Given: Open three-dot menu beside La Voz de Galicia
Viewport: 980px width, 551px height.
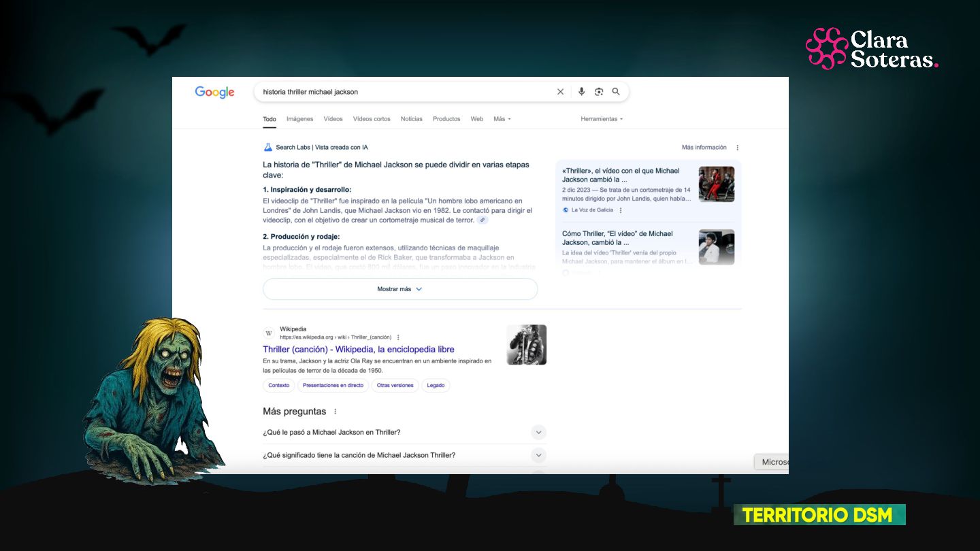Looking at the screenshot, I should [621, 210].
